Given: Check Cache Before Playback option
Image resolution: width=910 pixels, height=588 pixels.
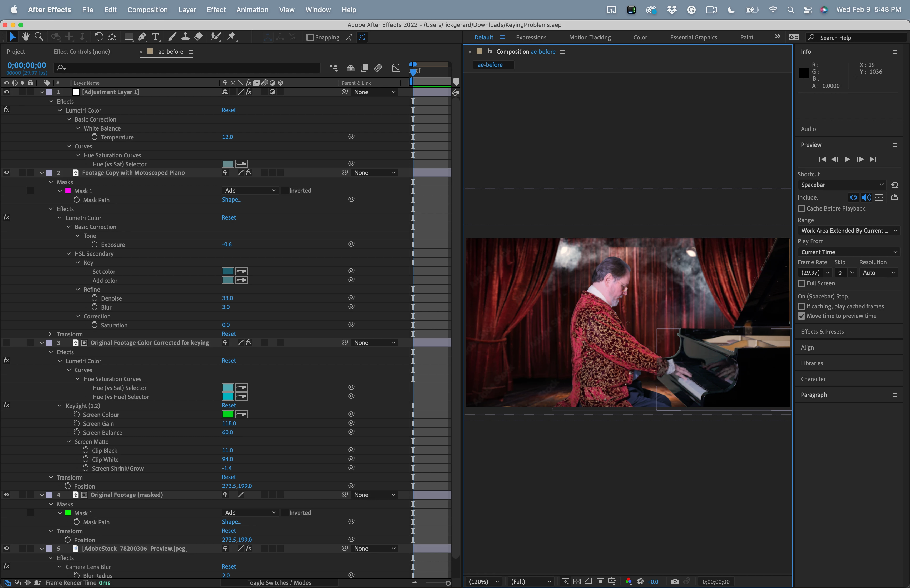Looking at the screenshot, I should (802, 208).
